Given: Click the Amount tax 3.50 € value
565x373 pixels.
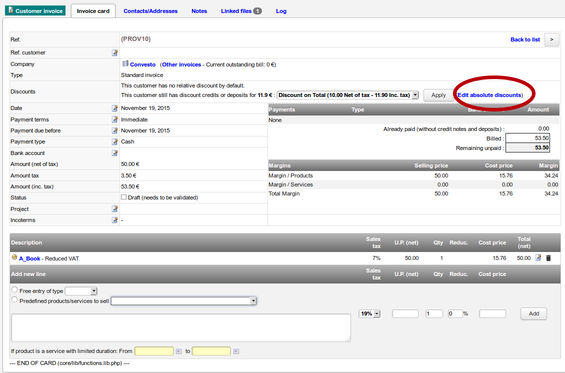Looking at the screenshot, I should click(129, 176).
